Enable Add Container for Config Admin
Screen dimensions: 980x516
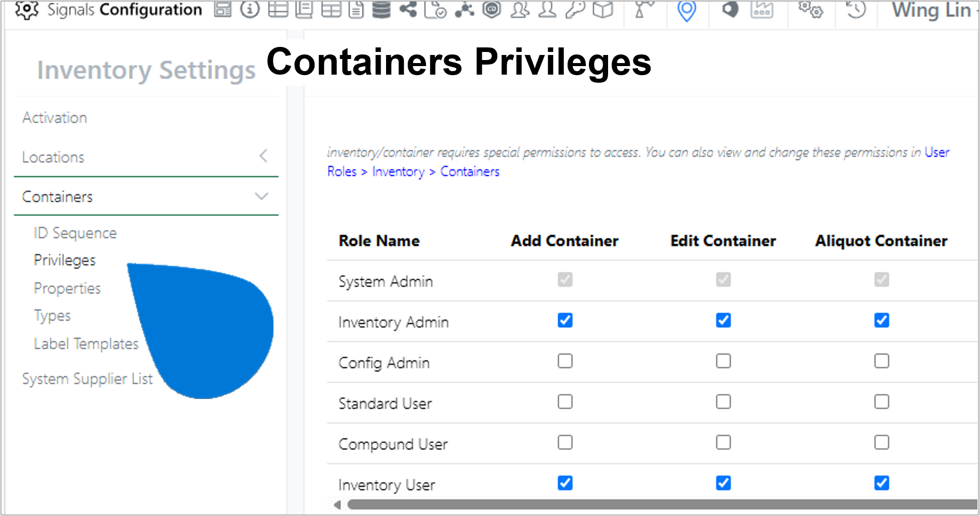click(x=565, y=361)
